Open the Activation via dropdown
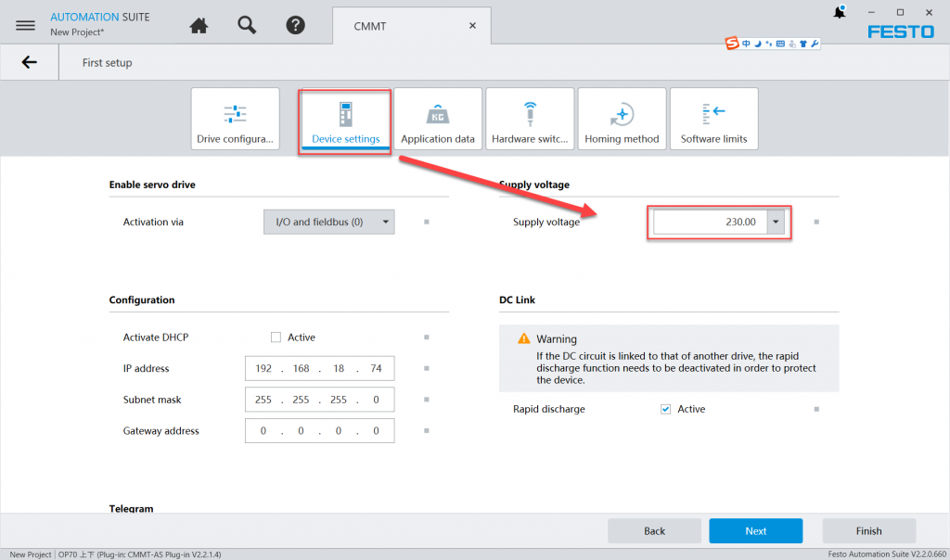 point(329,223)
